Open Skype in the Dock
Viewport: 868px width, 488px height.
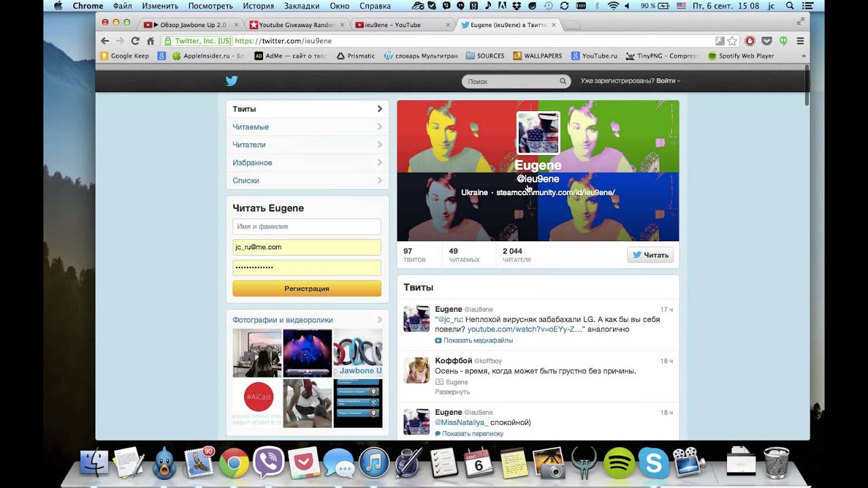click(654, 463)
